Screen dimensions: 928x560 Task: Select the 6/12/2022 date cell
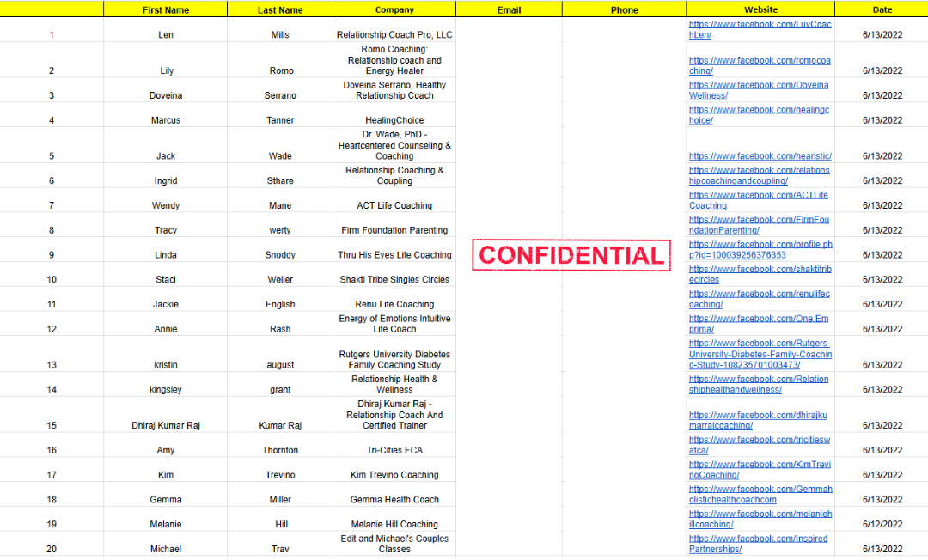pyautogui.click(x=882, y=519)
